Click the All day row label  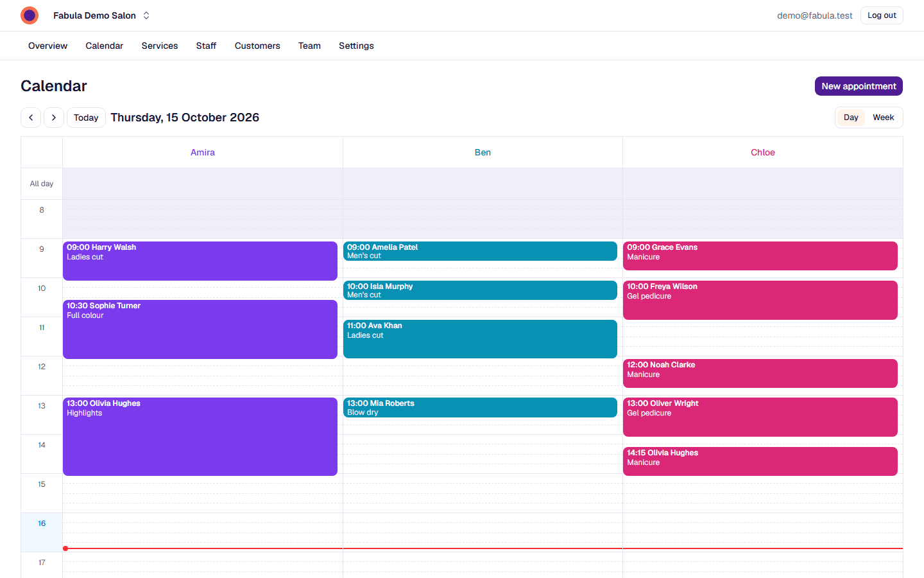[x=42, y=184]
